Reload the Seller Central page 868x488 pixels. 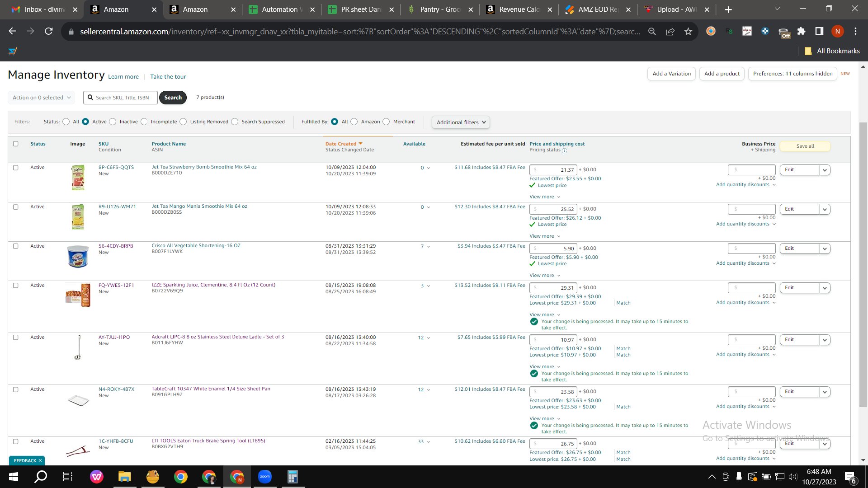[x=49, y=31]
